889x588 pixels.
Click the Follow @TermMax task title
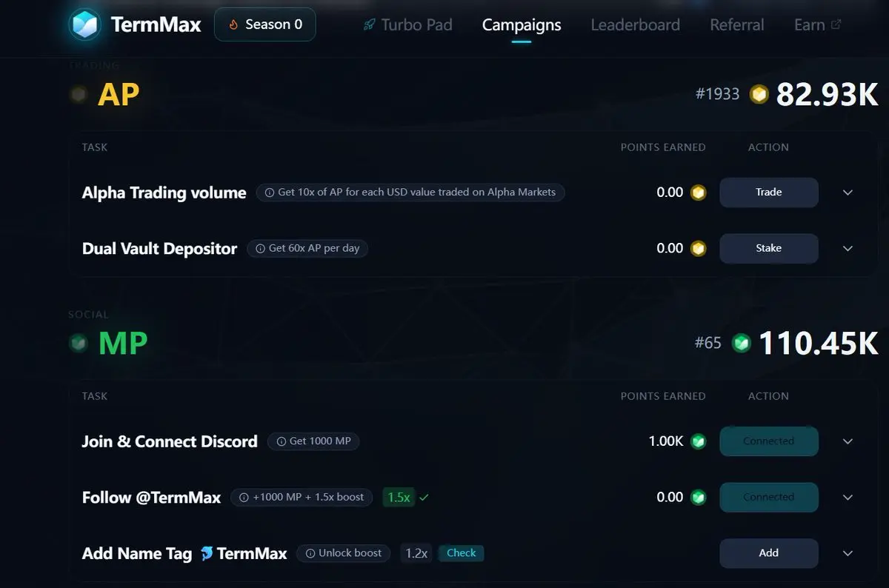click(x=151, y=498)
